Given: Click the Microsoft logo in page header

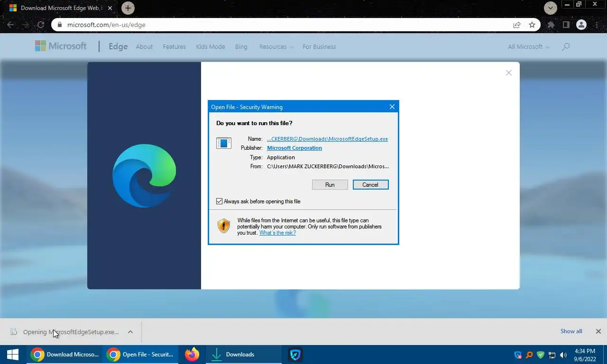Looking at the screenshot, I should pyautogui.click(x=61, y=46).
